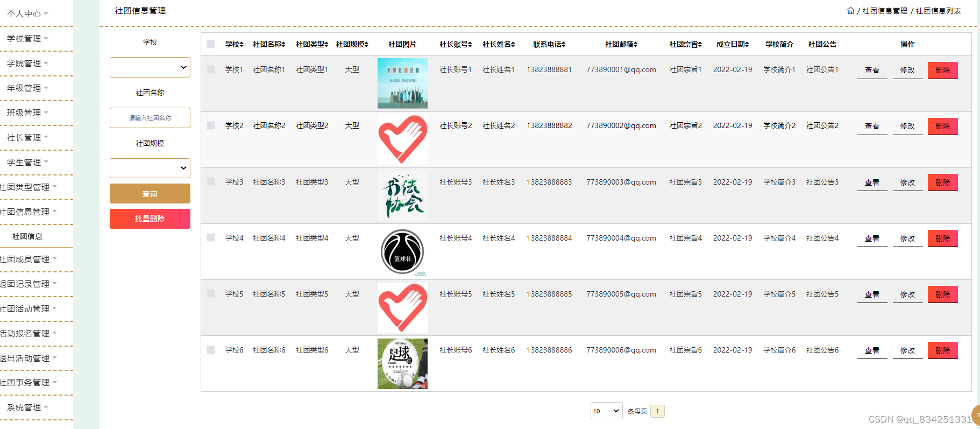
Task: Click the 社团名称 search input field
Action: pyautogui.click(x=150, y=118)
